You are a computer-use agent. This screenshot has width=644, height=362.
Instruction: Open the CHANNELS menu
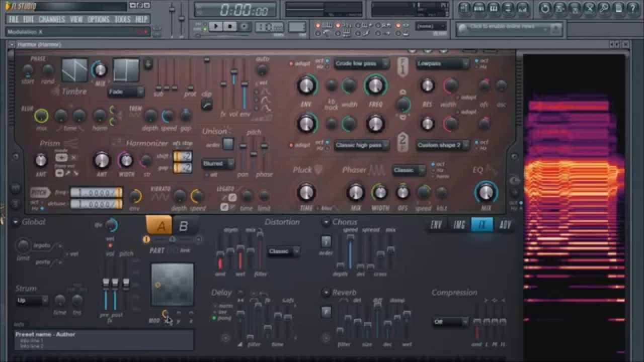[52, 20]
